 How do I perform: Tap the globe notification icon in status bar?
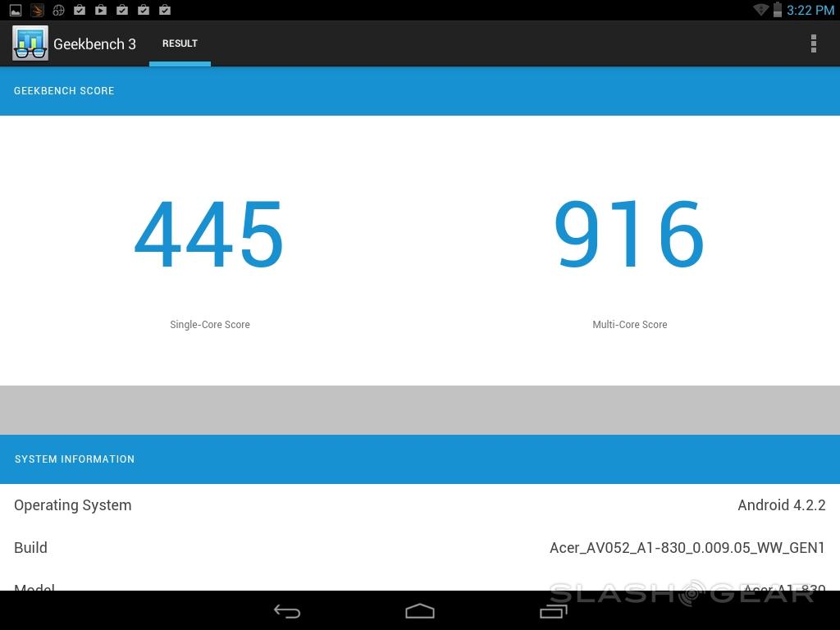(58, 11)
